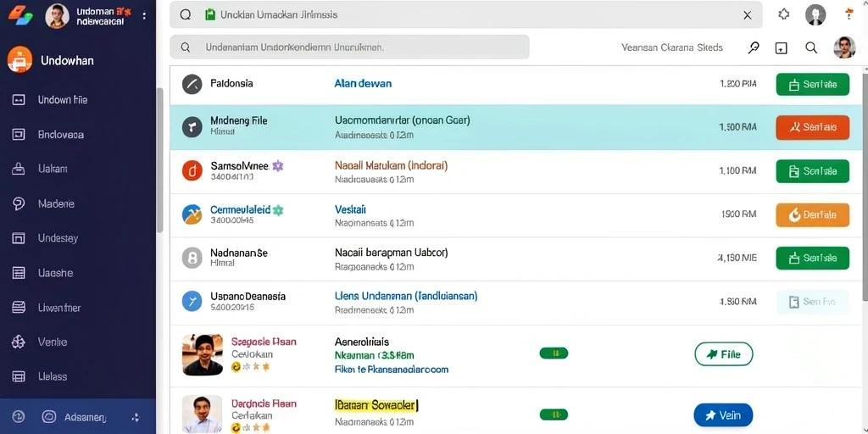
Task: Click the blue Vein button
Action: click(724, 415)
